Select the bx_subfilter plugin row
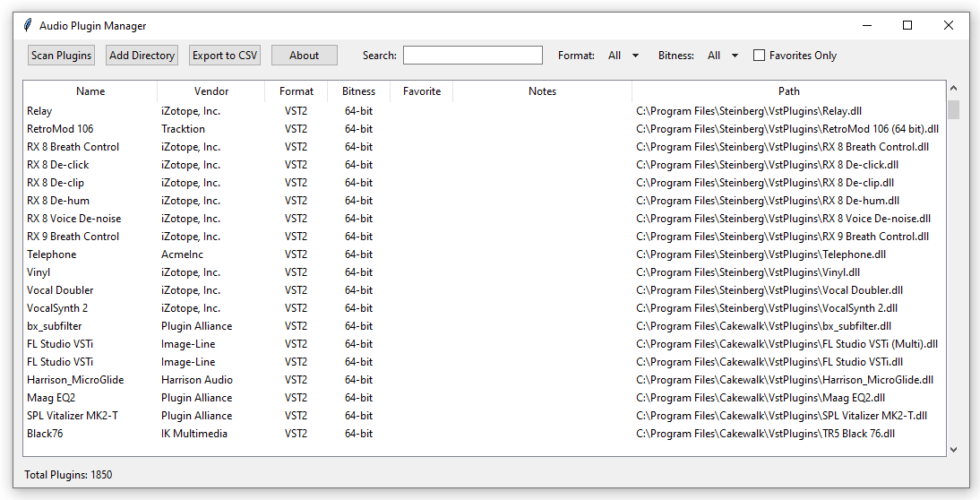The image size is (980, 500). (x=485, y=326)
